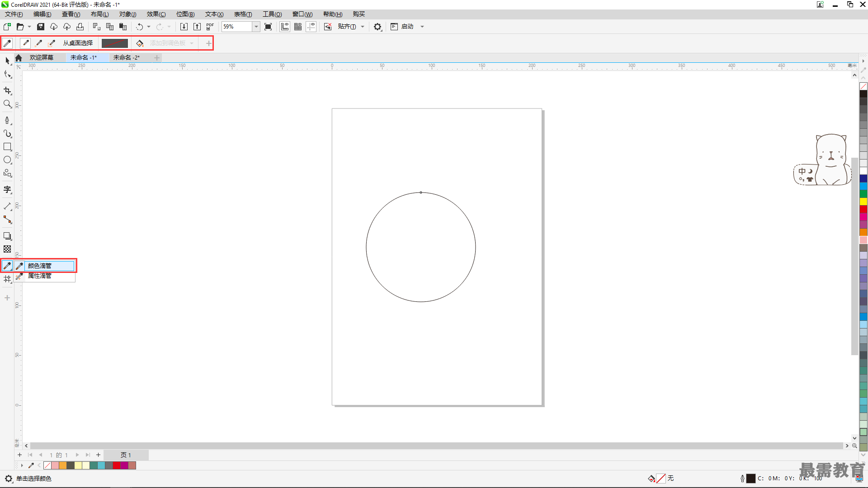868x488 pixels.
Task: Click the new document tab plus button
Action: click(x=157, y=57)
